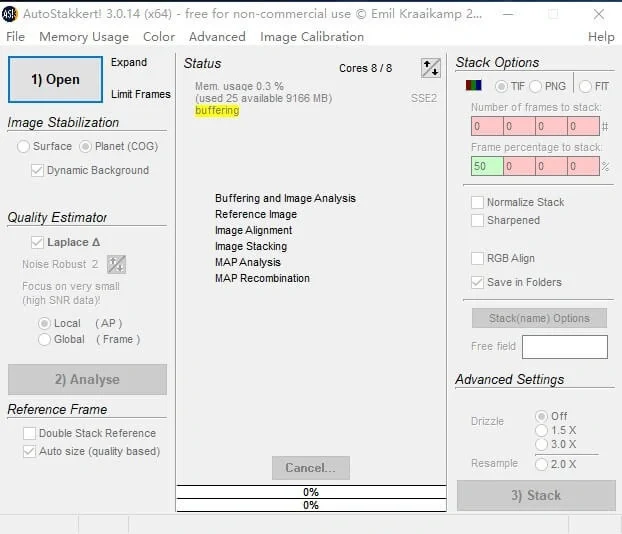This screenshot has height=534, width=622.
Task: Open the Image Calibration menu
Action: click(312, 37)
